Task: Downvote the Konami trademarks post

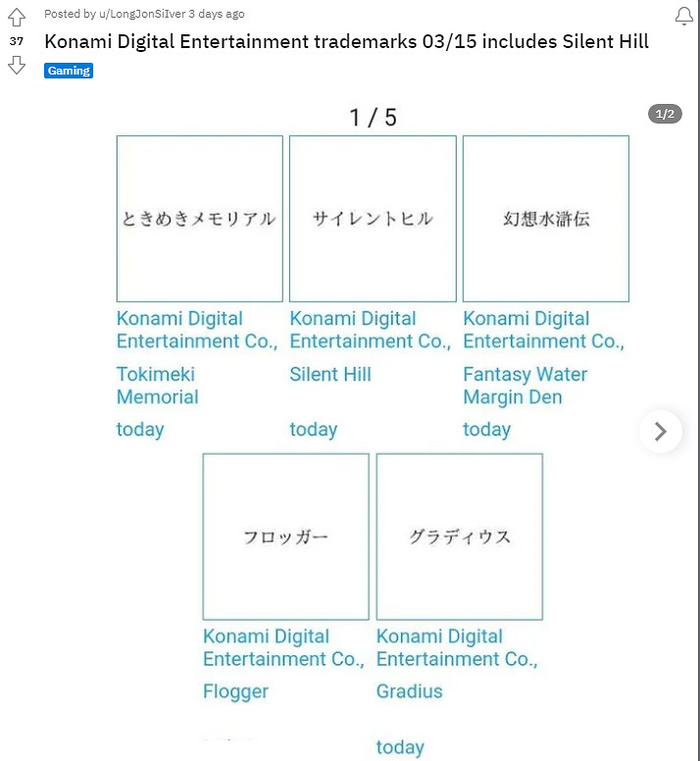Action: (17, 65)
